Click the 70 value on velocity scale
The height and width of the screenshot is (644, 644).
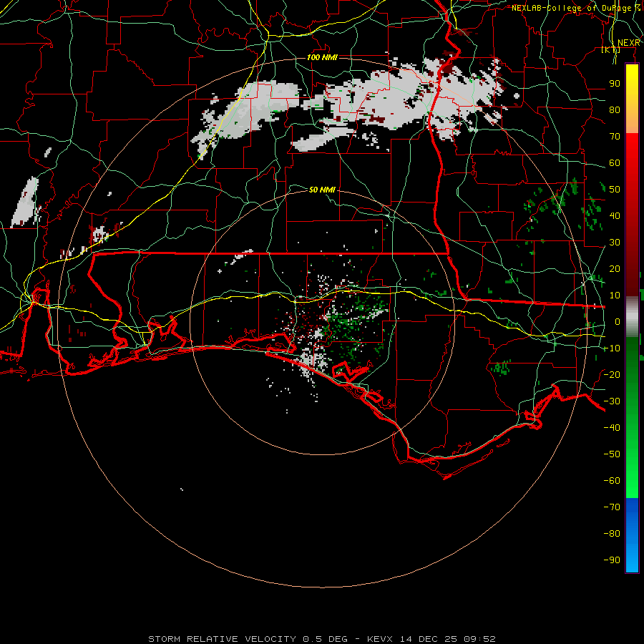tap(615, 137)
